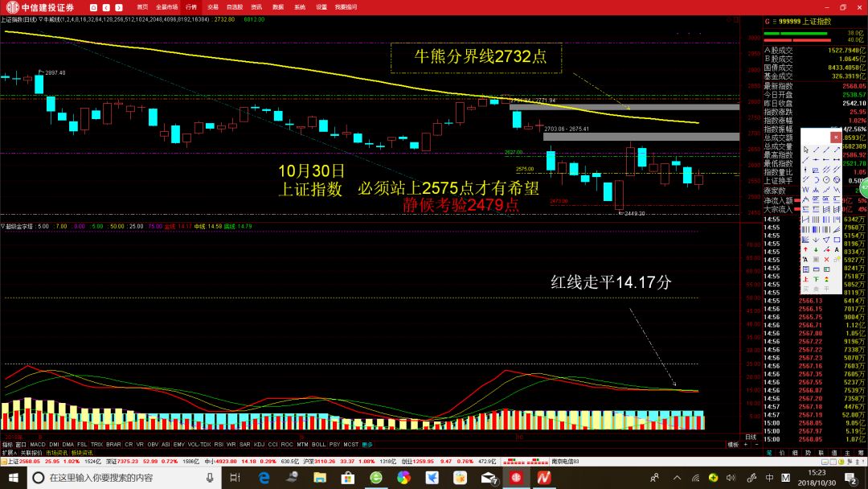This screenshot has height=489, width=868.
Task: Open the notification center icon
Action: click(x=851, y=478)
